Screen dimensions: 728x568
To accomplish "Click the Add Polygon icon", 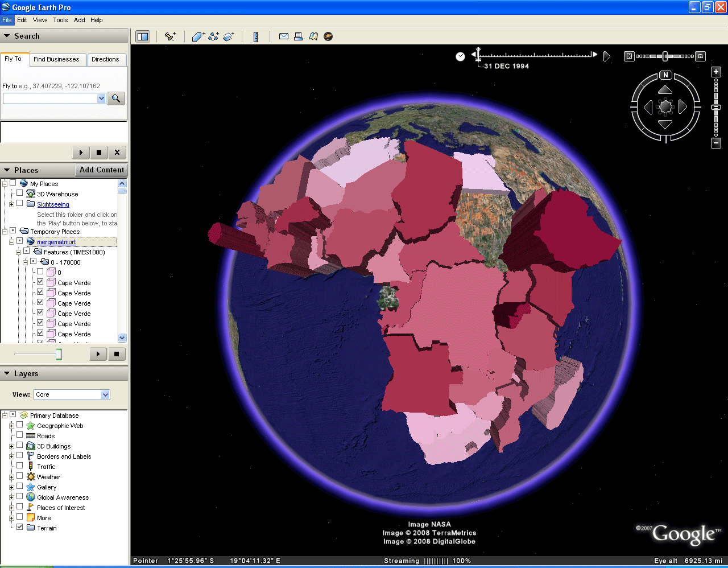I will (198, 36).
